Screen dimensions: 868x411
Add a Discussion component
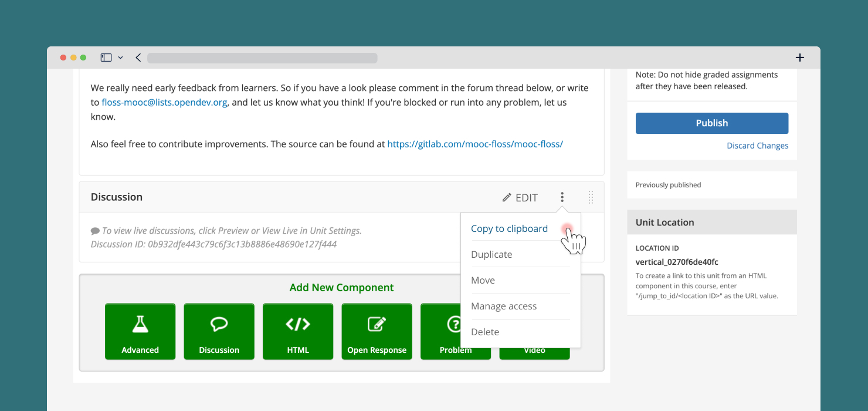click(x=219, y=332)
